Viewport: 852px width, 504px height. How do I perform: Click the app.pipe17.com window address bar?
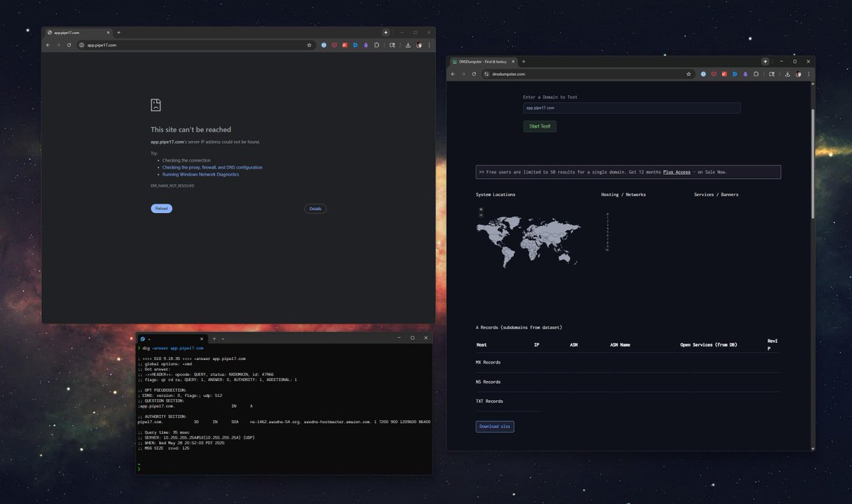point(195,45)
